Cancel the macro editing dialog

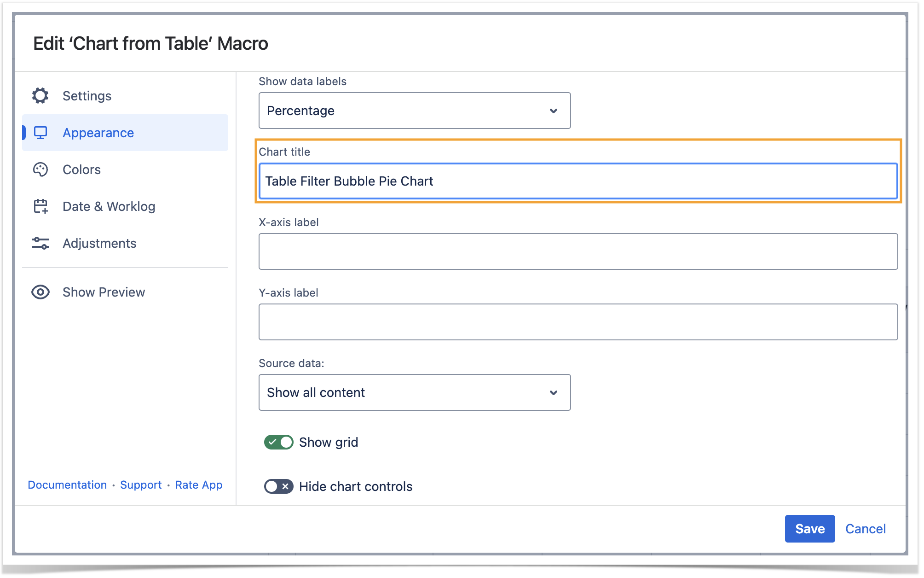(865, 529)
